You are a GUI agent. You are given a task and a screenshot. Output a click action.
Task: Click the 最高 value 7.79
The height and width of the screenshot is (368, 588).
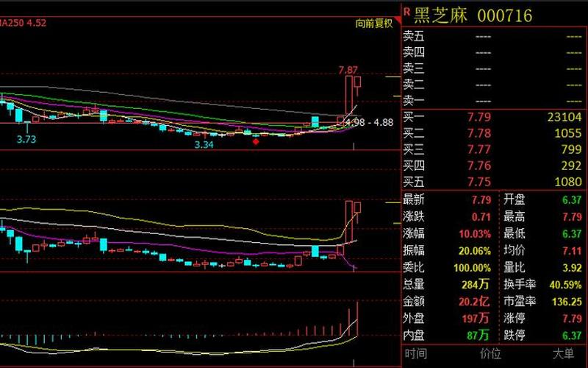(x=572, y=217)
